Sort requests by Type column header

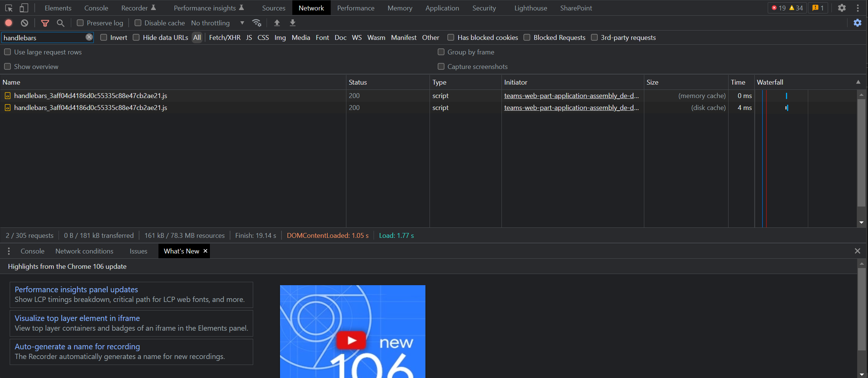[465, 82]
